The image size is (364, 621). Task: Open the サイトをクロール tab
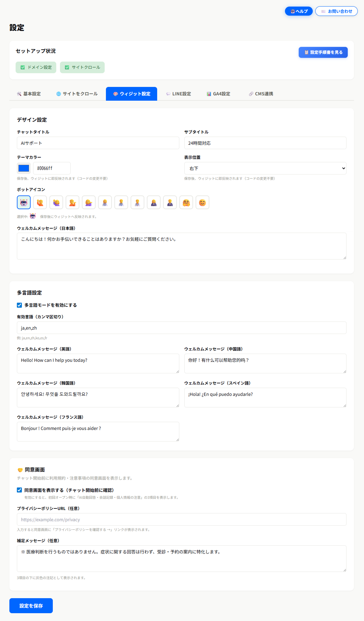77,94
